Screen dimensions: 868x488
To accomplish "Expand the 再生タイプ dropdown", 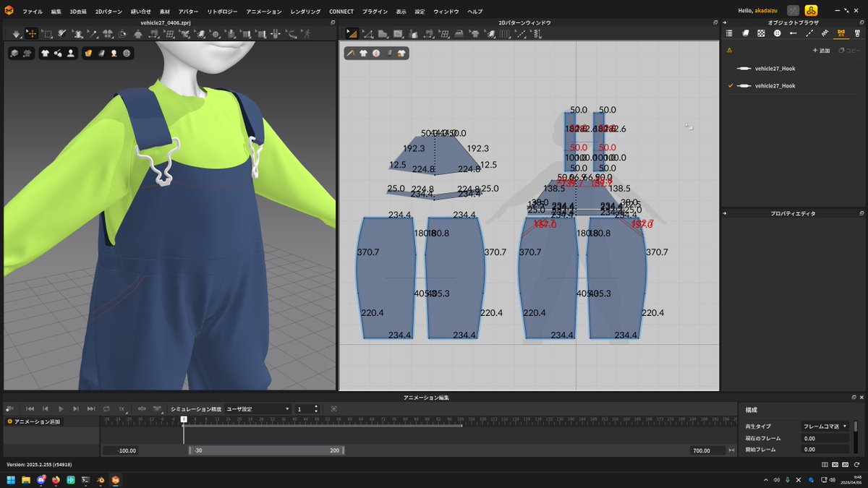I will pos(825,427).
